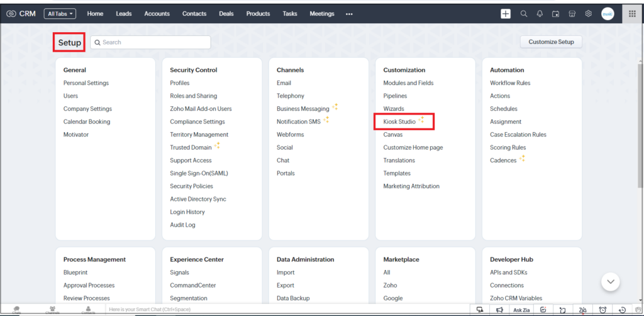The image size is (644, 316).
Task: Open Chats in the bottom bar
Action: [16, 310]
